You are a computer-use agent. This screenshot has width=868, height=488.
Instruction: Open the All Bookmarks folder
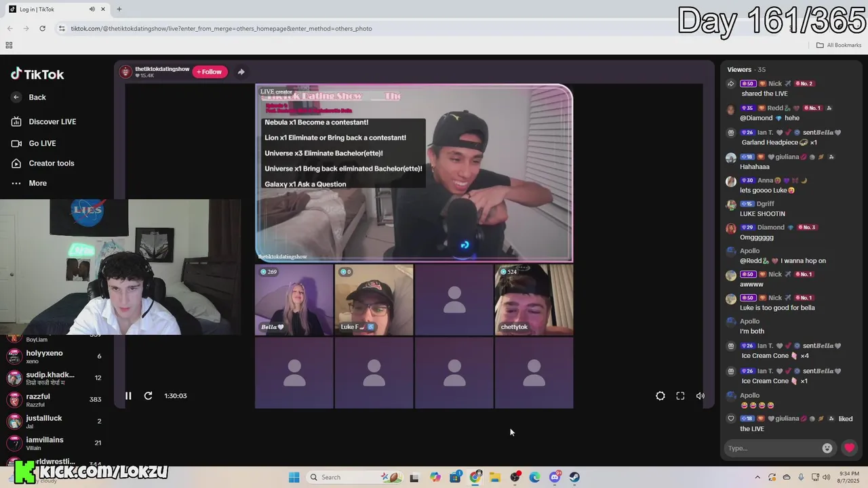(839, 45)
